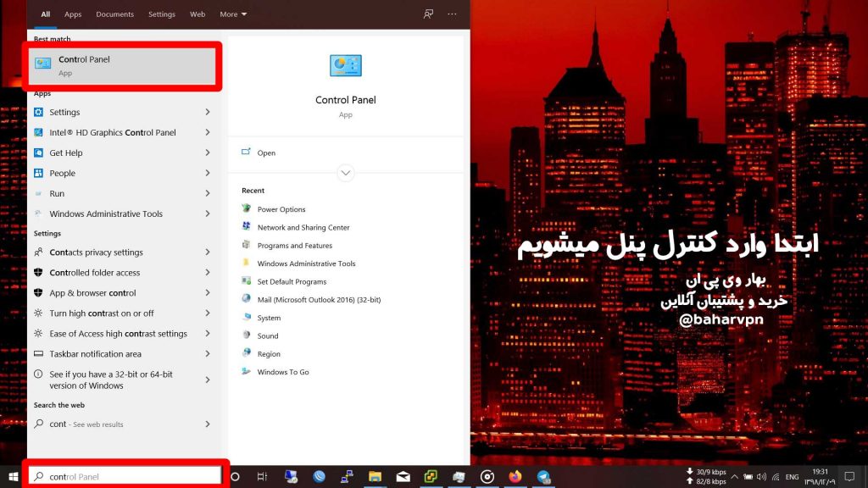Click Open in the Control Panel preview

tap(266, 153)
